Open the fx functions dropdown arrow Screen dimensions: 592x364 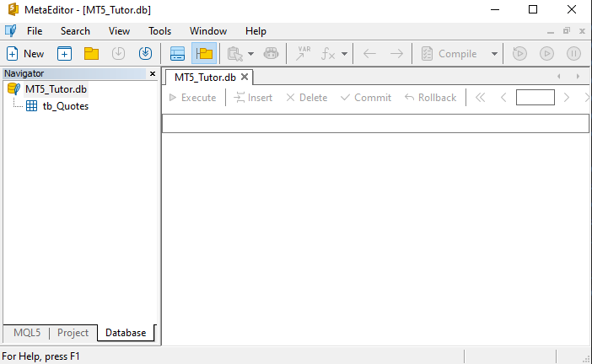[344, 54]
